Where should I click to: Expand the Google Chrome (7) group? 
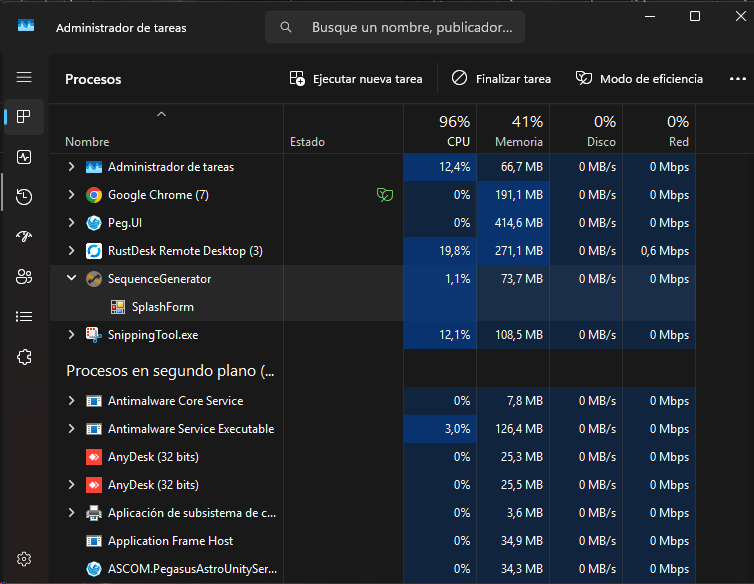(x=71, y=195)
